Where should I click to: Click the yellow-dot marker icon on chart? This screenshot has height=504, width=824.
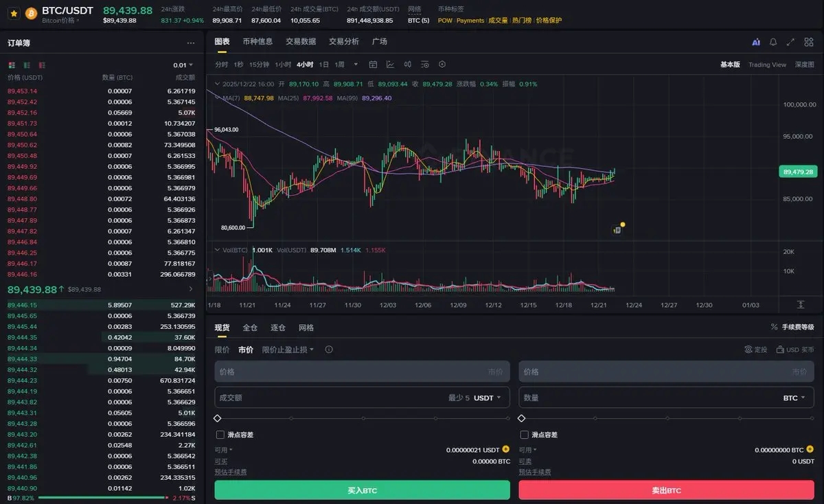(618, 229)
